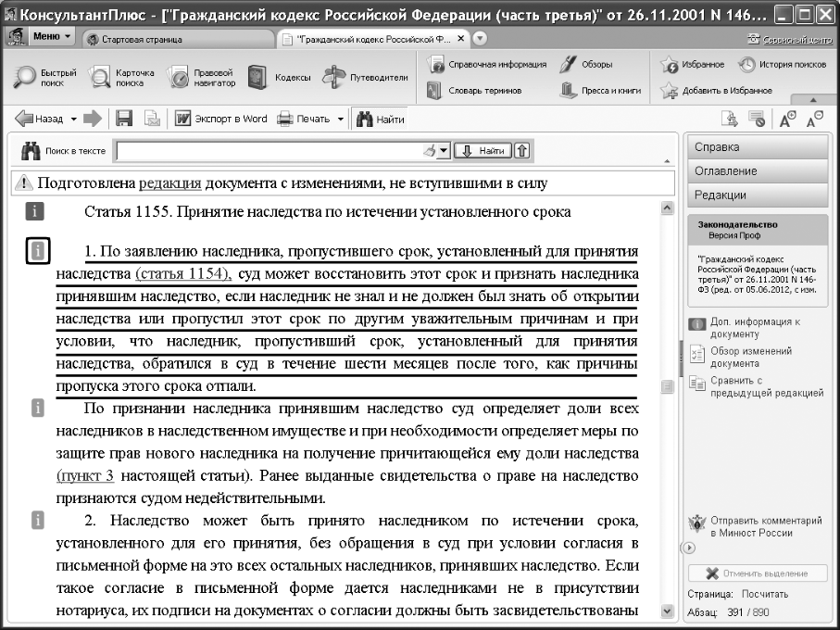Screen dimensions: 840x630
Task: Open info icon beside По признании paragraph
Action: [37, 408]
